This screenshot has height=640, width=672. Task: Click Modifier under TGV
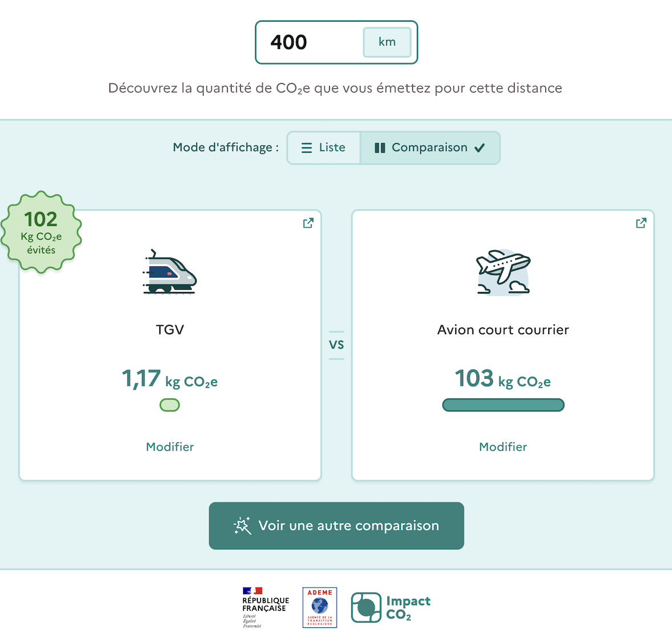[x=170, y=447]
